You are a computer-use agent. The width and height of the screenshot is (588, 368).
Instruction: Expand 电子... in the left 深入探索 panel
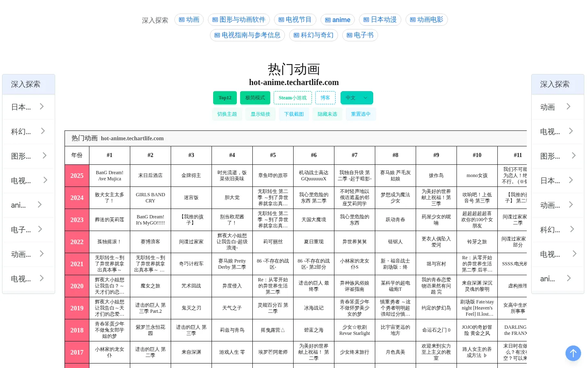coord(29,230)
